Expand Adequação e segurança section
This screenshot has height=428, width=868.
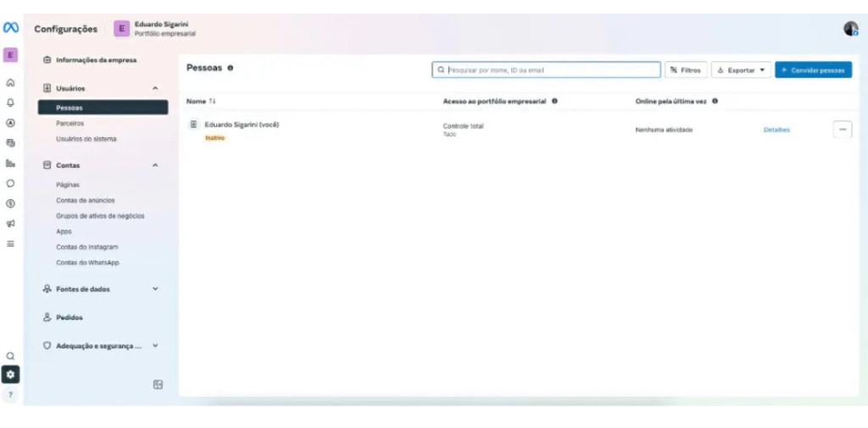click(x=155, y=346)
